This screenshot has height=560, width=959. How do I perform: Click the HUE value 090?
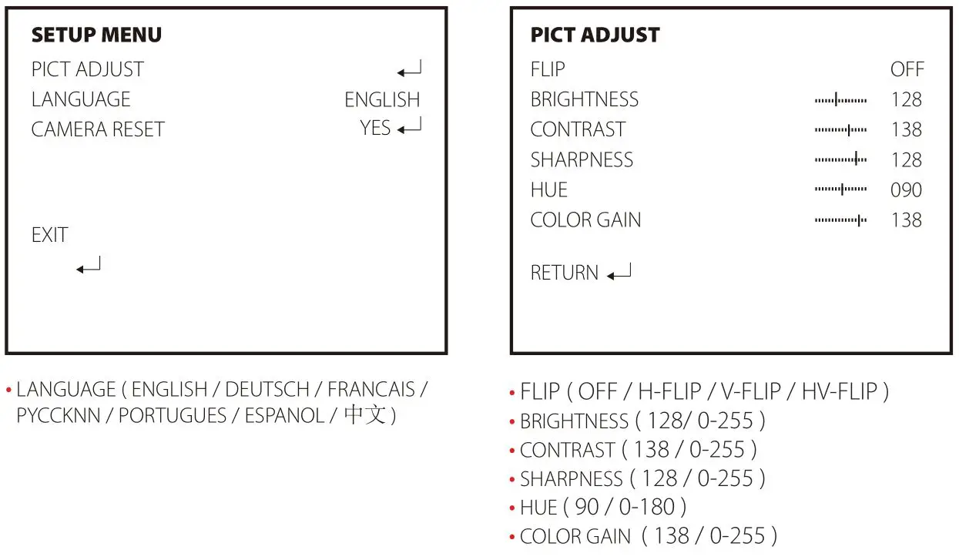[x=907, y=190]
